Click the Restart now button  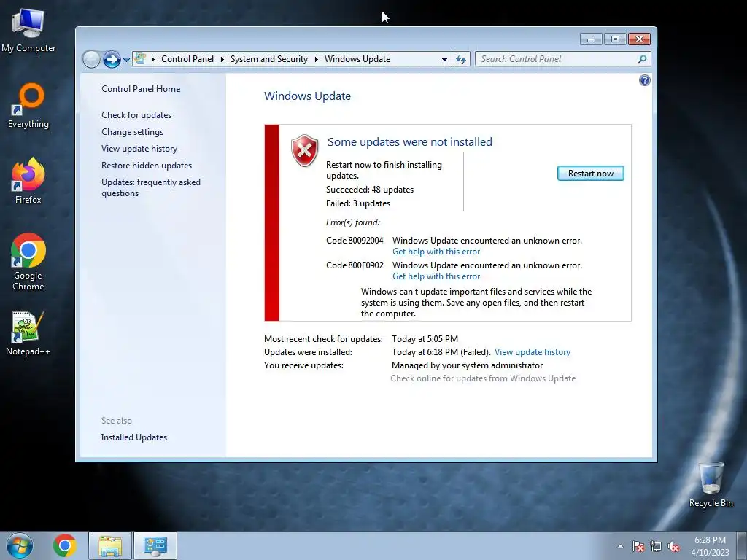point(590,174)
